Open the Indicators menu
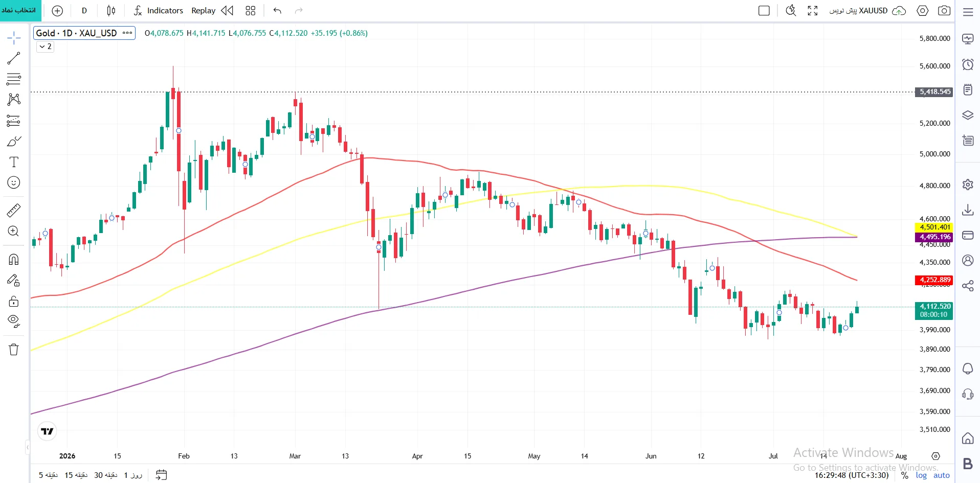Viewport: 980px width, 483px height. [158, 11]
